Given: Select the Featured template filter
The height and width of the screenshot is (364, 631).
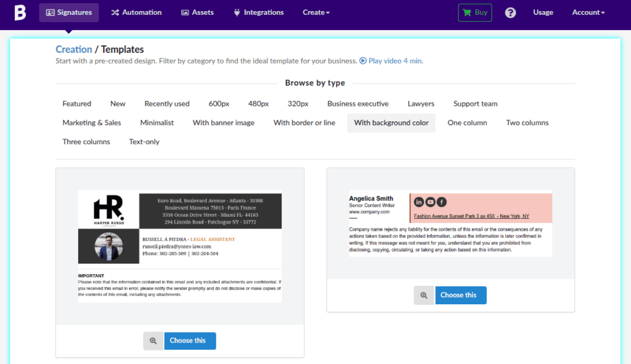Looking at the screenshot, I should (77, 103).
